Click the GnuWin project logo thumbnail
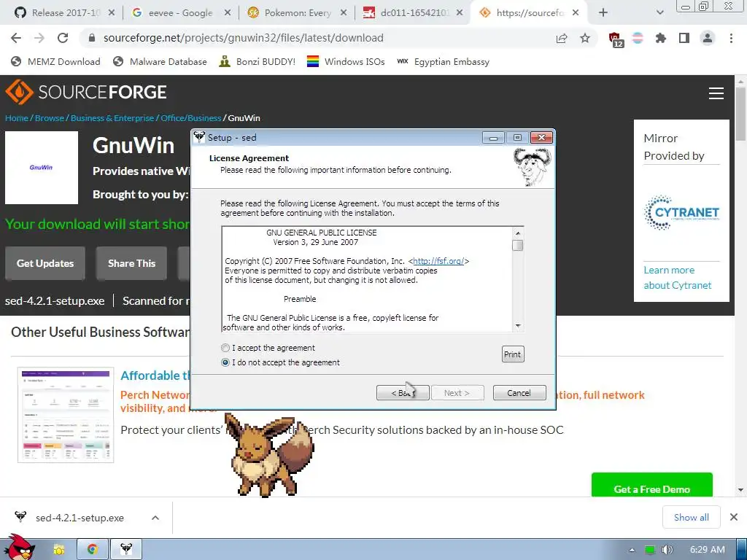This screenshot has width=747, height=560. click(42, 168)
